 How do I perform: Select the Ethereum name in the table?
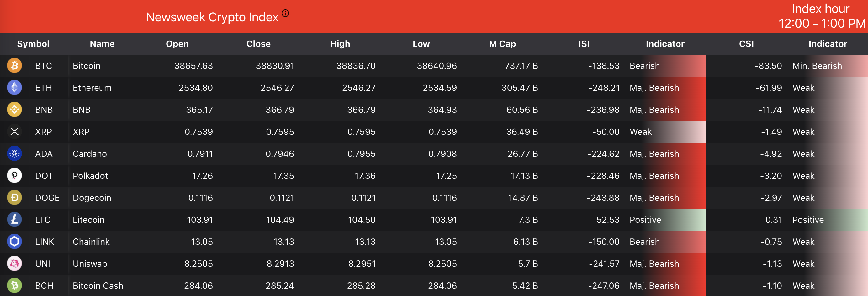[92, 88]
